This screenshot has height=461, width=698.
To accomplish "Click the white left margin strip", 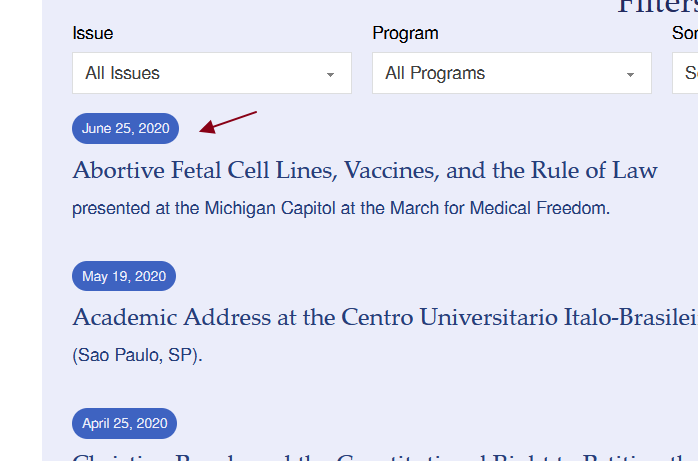I will point(21,230).
